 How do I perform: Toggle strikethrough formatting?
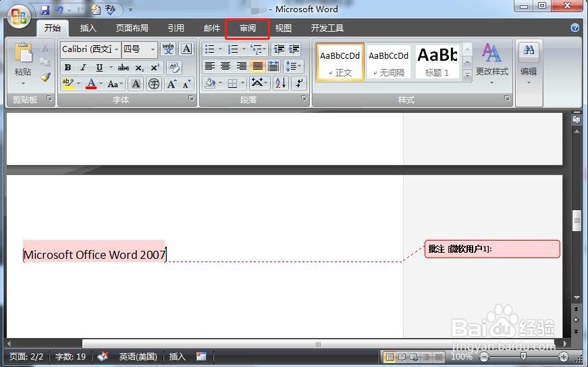tap(124, 68)
